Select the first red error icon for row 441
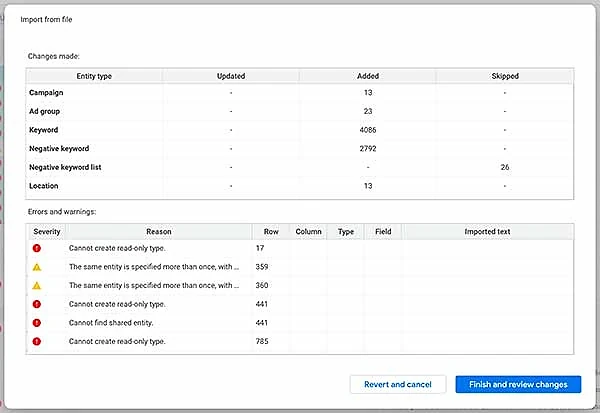 click(37, 304)
